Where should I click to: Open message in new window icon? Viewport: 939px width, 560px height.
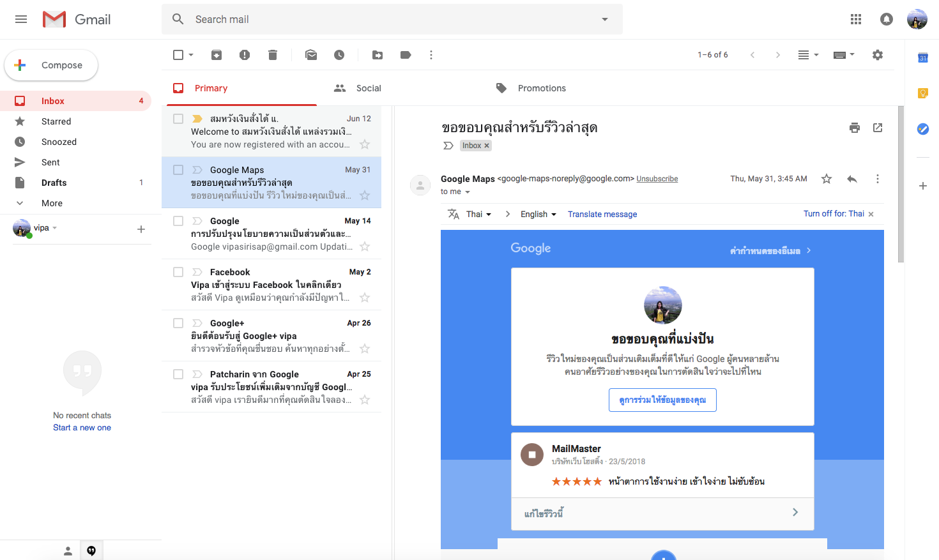878,128
